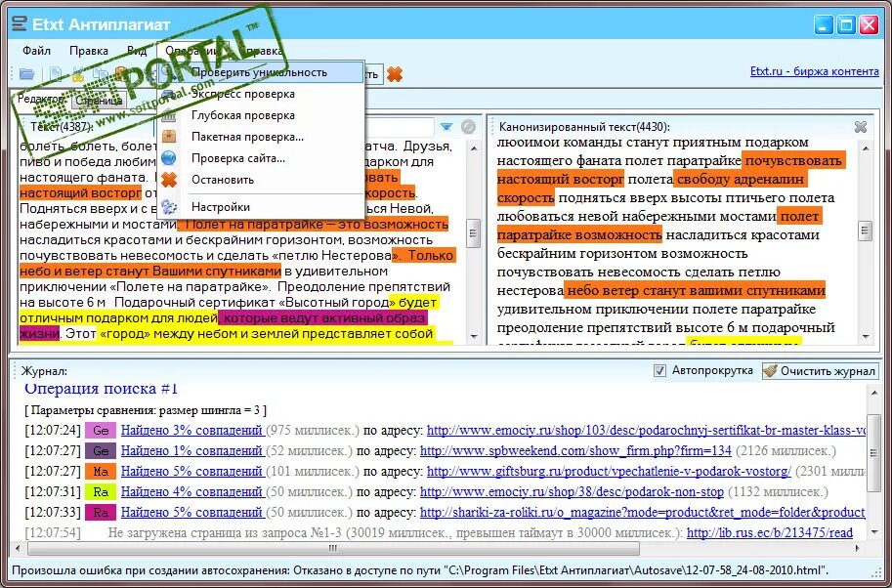The height and width of the screenshot is (588, 892).
Task: Click the broom icon on Очистить журнал
Action: click(x=770, y=371)
